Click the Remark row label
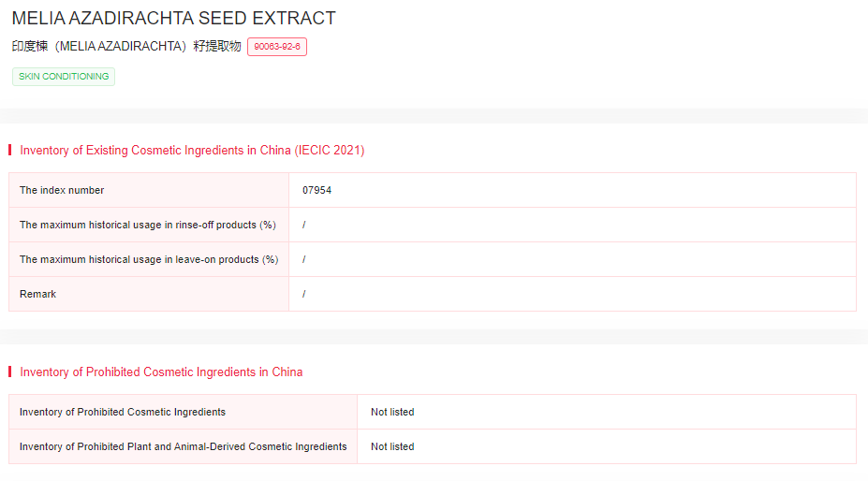 (x=38, y=295)
